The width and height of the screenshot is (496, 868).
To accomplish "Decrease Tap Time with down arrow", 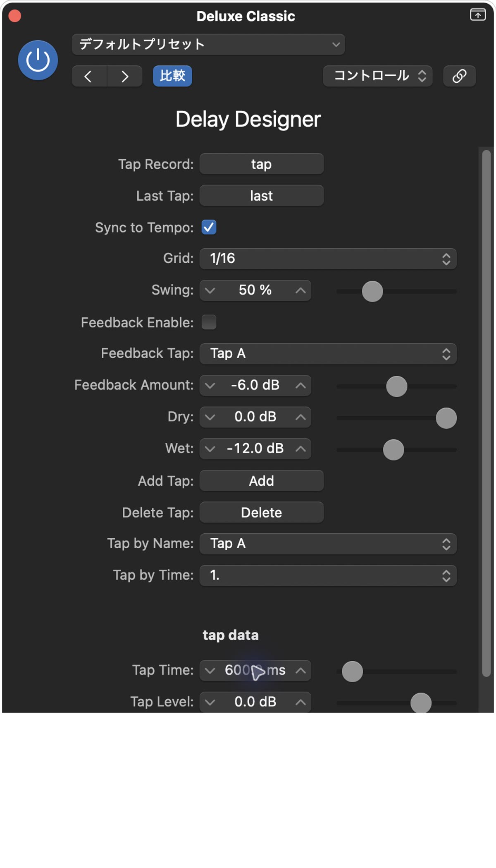I will 210,671.
